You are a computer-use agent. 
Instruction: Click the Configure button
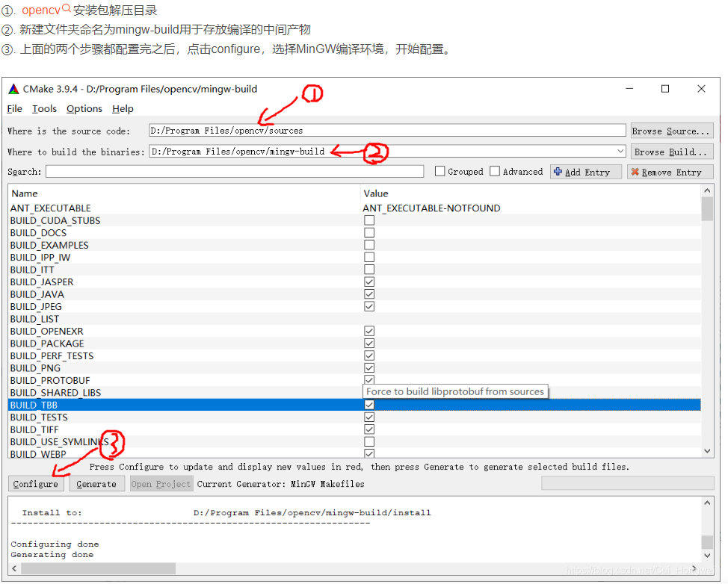(x=36, y=484)
